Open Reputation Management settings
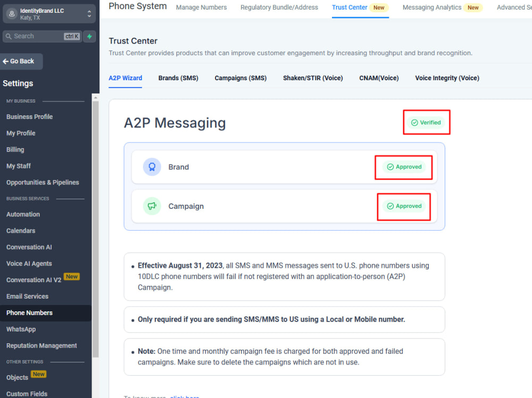Screen dimensions: 532x398 coord(41,346)
